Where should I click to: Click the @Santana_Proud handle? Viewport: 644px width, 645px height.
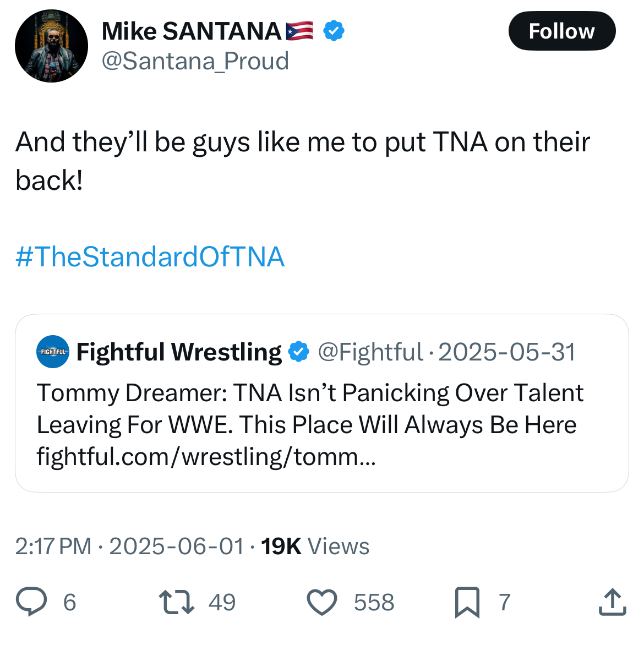(x=195, y=61)
